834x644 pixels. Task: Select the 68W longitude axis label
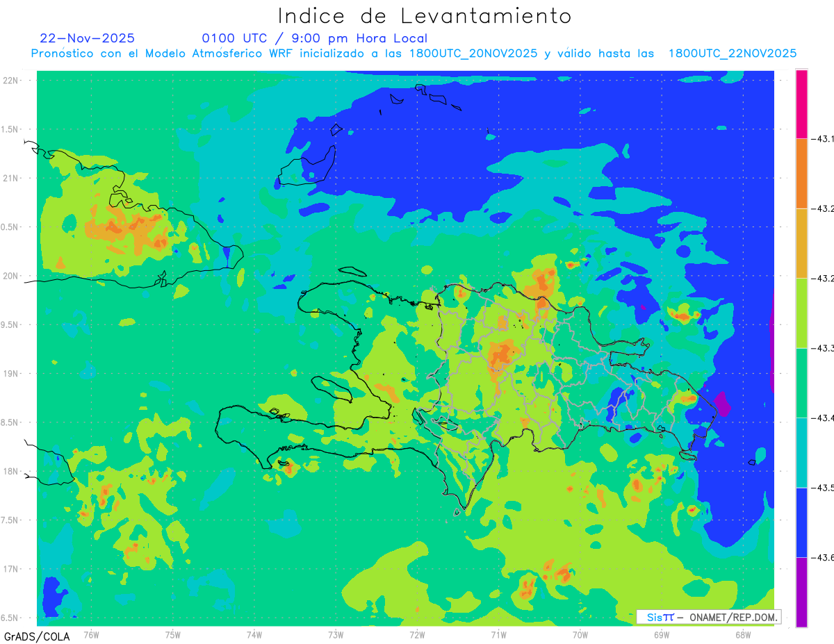pos(743,634)
